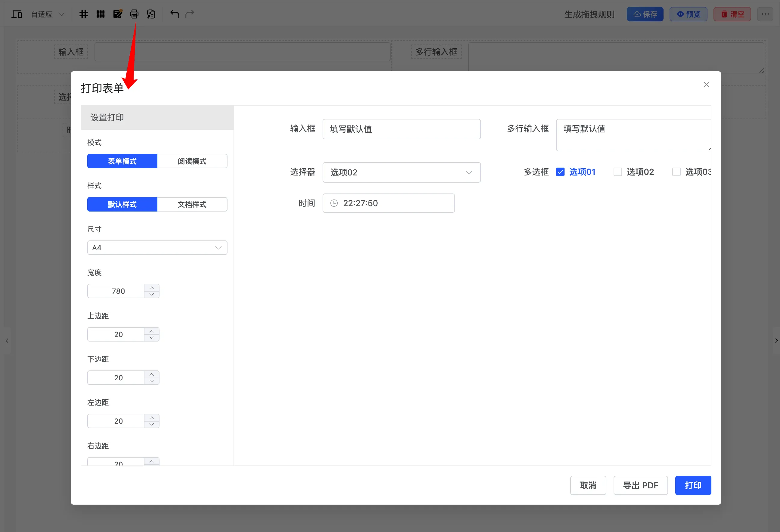This screenshot has height=532, width=780.
Task: Click the 时间 field showing 22:27:50
Action: point(388,203)
